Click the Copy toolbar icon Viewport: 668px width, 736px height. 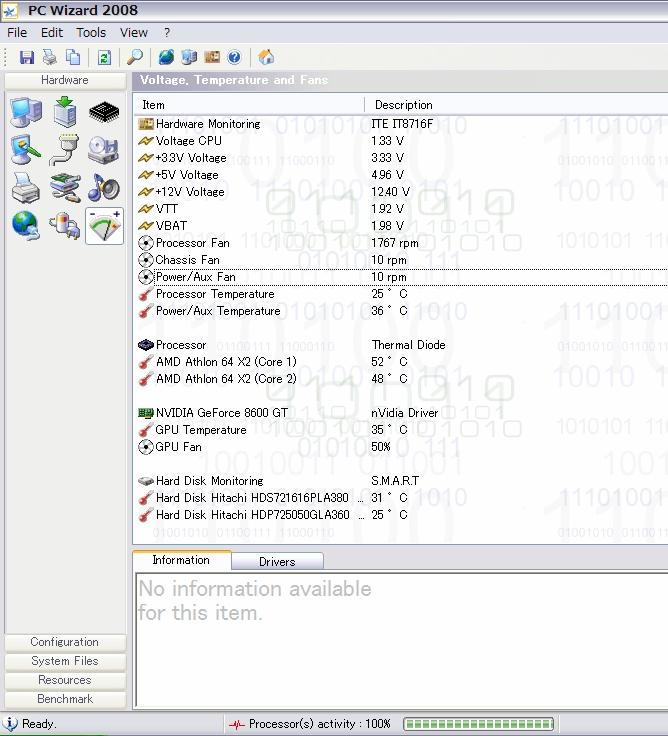(72, 57)
